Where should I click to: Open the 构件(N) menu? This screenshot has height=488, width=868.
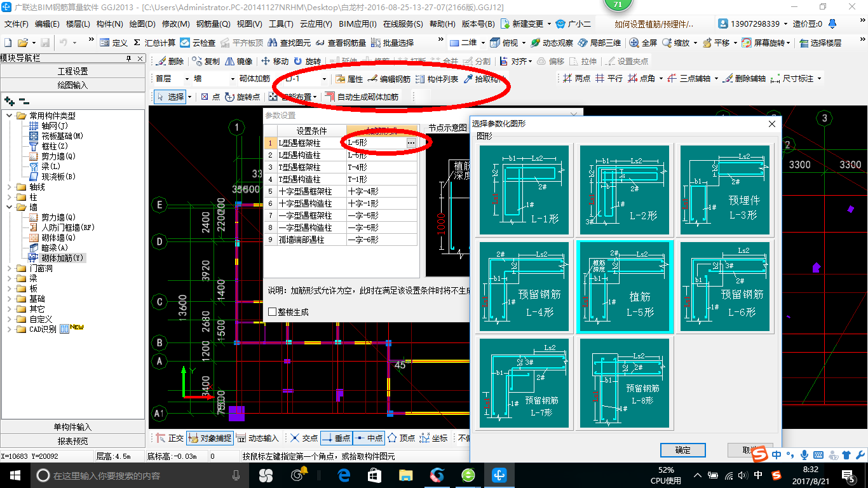coord(109,24)
